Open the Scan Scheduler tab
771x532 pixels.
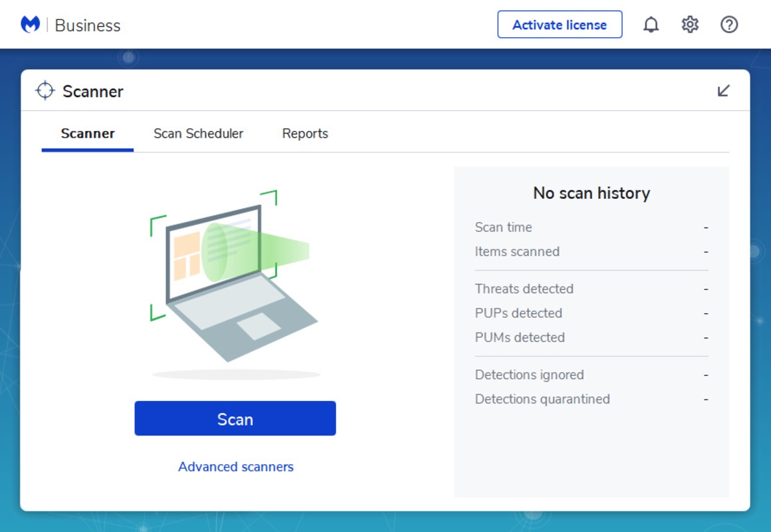click(x=198, y=134)
